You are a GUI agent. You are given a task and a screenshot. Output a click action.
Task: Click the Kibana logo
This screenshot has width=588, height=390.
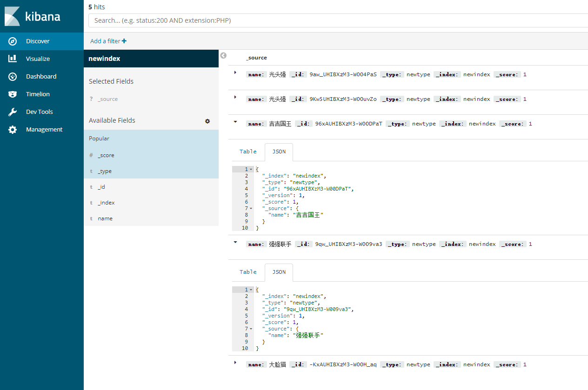point(32,16)
